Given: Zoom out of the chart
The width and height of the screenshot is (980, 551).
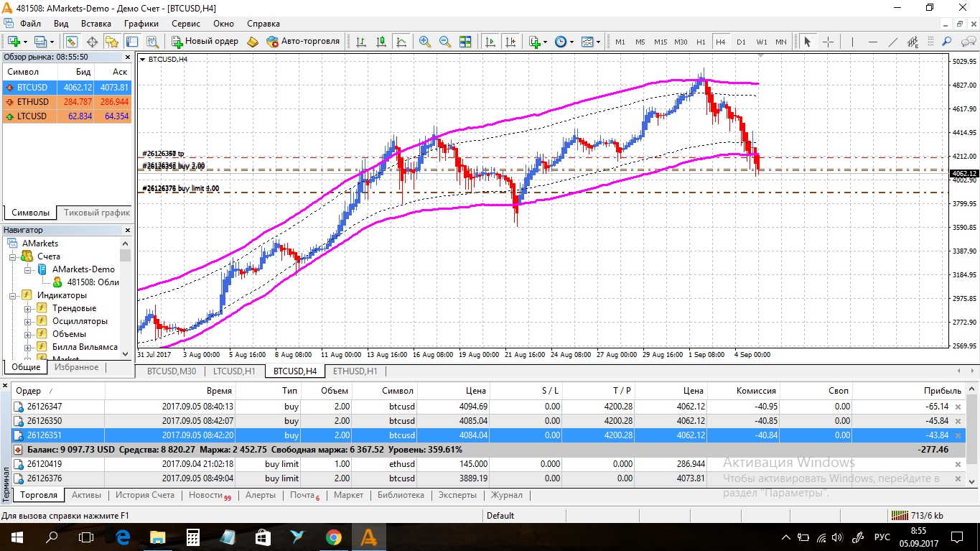Looking at the screenshot, I should click(x=445, y=42).
